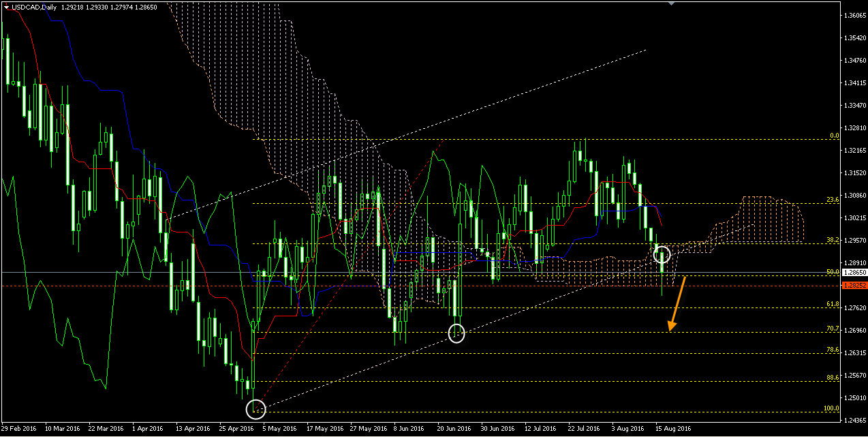The image size is (868, 437).
Task: Click price axis label 1.34760
Action: 854,60
